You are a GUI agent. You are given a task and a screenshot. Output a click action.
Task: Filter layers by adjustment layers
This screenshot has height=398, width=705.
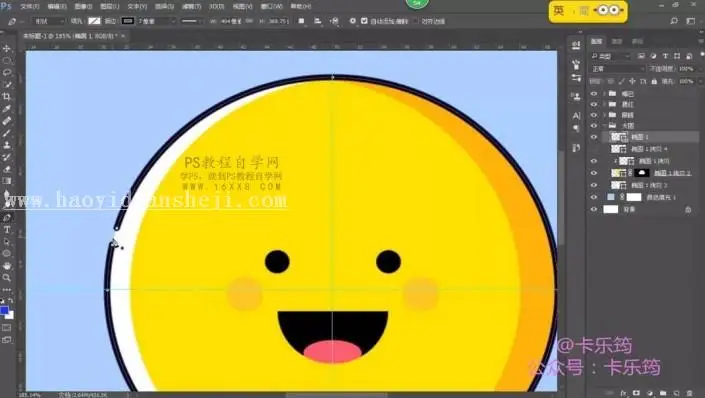pos(653,56)
